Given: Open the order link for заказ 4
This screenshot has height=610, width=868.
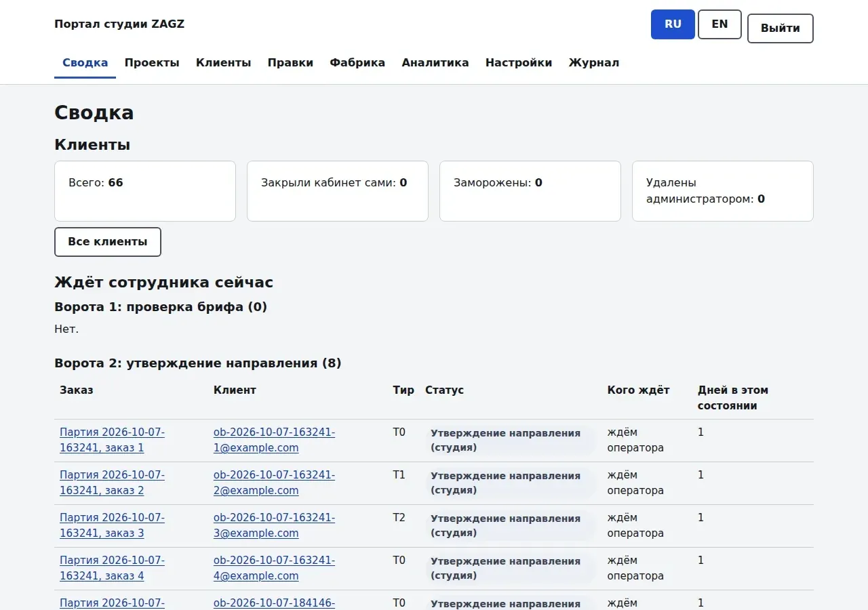Looking at the screenshot, I should pyautogui.click(x=112, y=568).
